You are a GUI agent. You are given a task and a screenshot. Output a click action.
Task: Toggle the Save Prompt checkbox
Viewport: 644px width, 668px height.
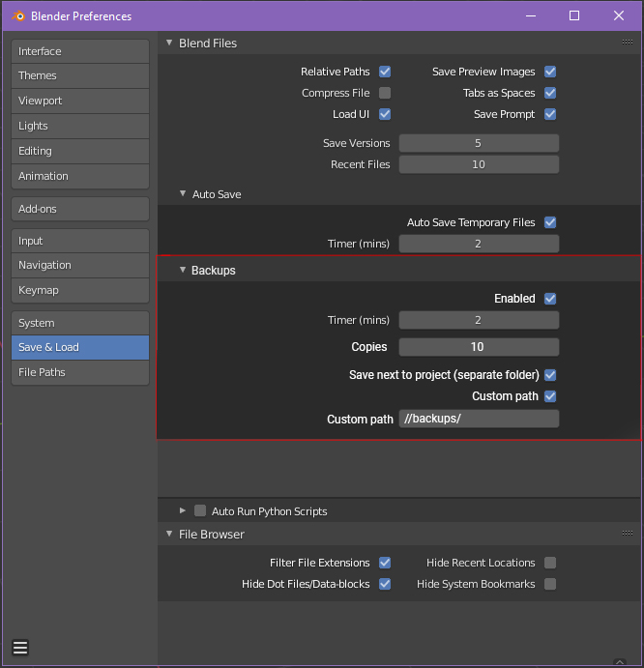coord(550,114)
